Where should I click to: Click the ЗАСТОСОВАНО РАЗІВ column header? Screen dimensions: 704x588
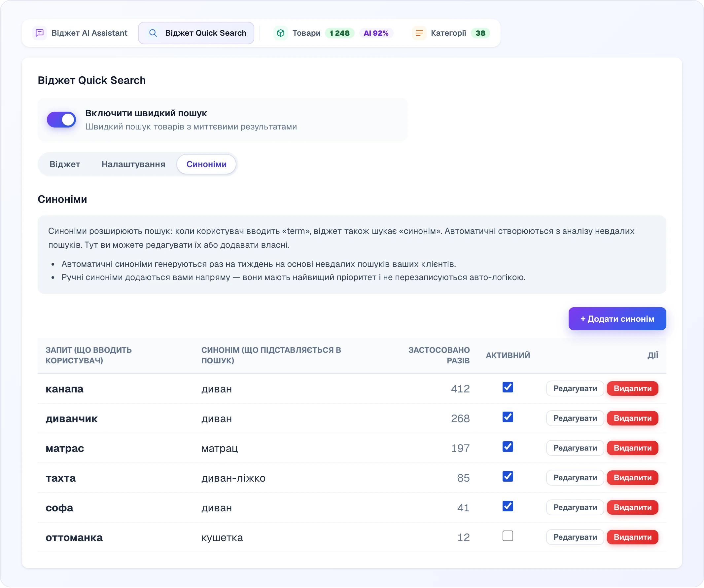point(439,355)
